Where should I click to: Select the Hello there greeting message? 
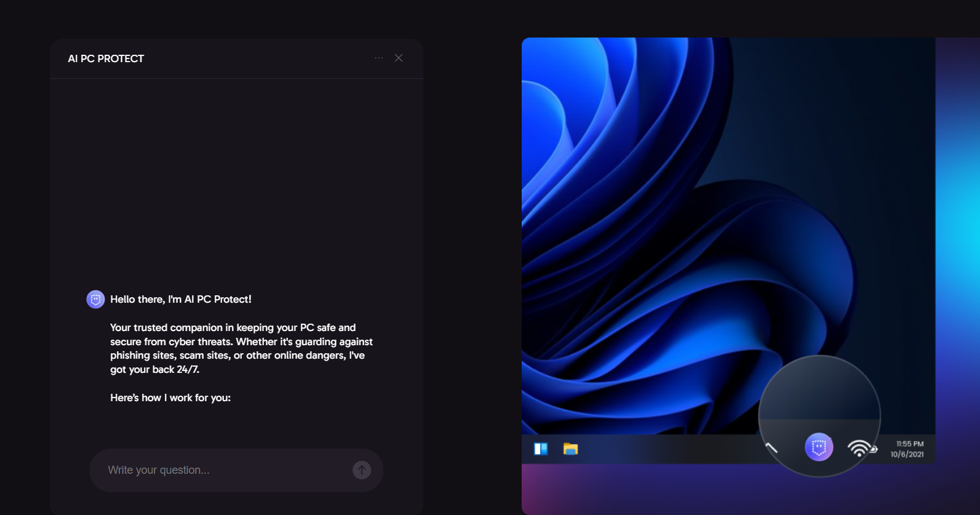180,300
